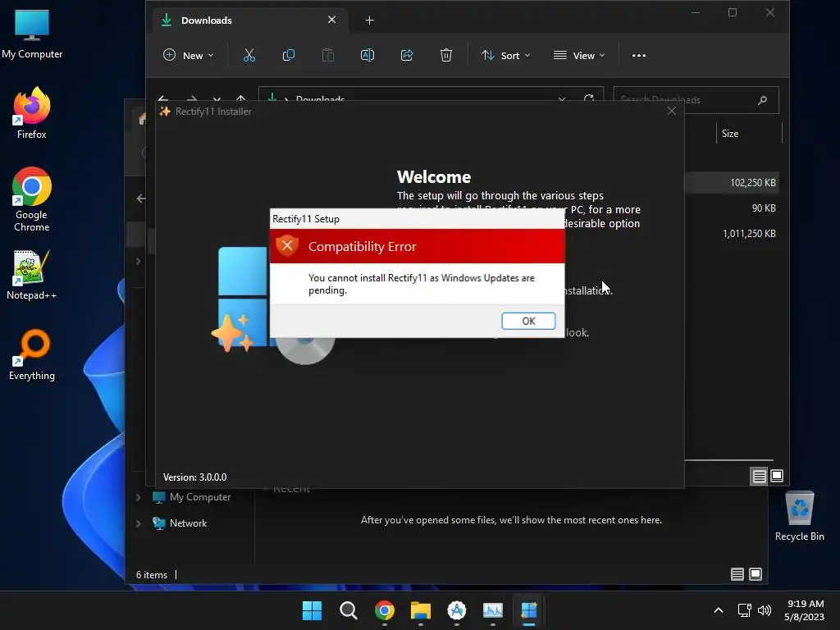The height and width of the screenshot is (630, 840).
Task: Click the back arrow in rear Explorer window
Action: tap(141, 199)
